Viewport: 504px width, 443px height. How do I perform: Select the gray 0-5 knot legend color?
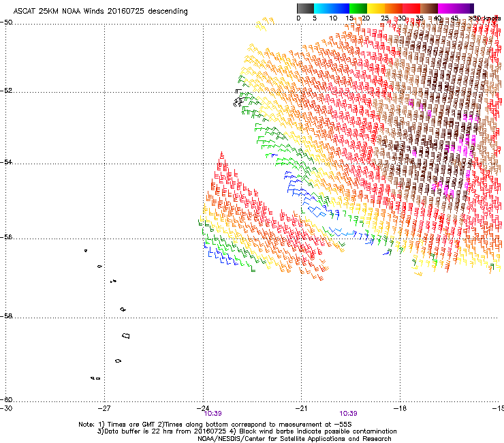click(x=305, y=8)
